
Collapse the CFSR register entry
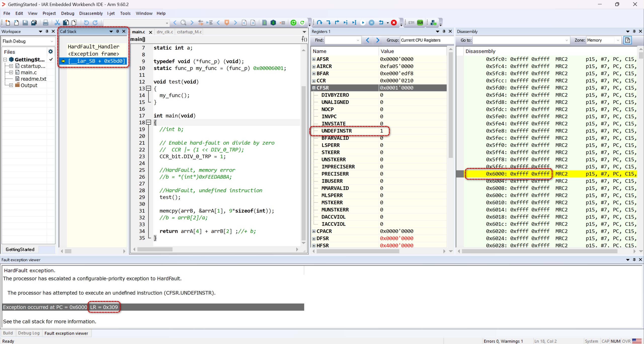[x=314, y=88]
